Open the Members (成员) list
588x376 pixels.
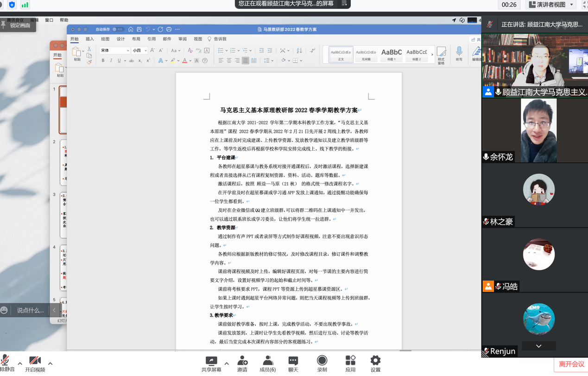(x=267, y=361)
